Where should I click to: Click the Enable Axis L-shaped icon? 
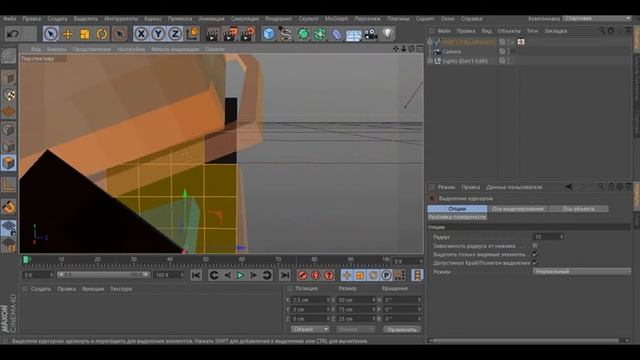9,185
